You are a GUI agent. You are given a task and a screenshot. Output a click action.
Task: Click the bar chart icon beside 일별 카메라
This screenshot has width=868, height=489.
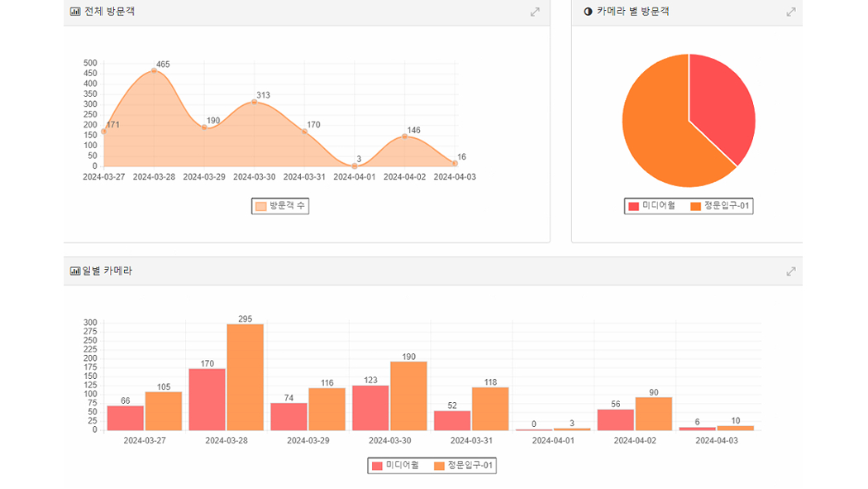click(x=75, y=271)
